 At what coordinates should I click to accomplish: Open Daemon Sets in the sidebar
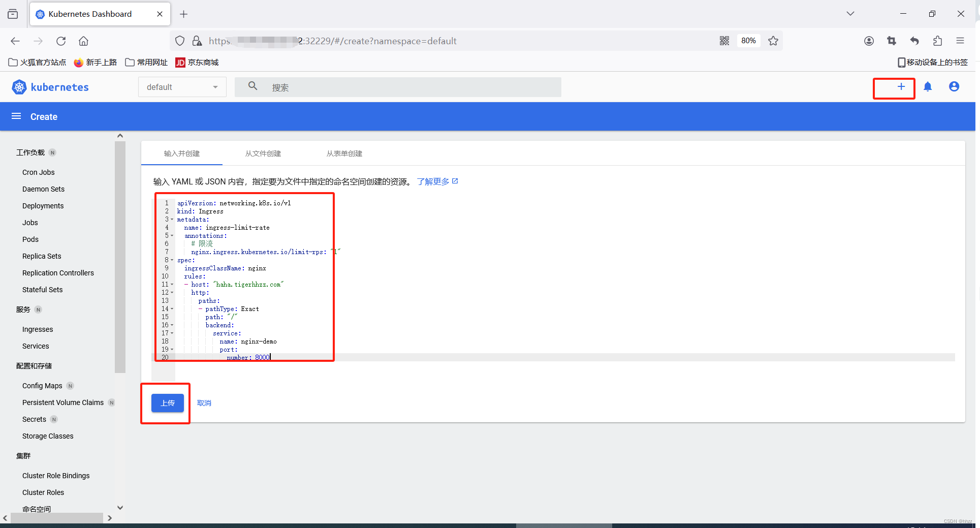[x=44, y=189]
